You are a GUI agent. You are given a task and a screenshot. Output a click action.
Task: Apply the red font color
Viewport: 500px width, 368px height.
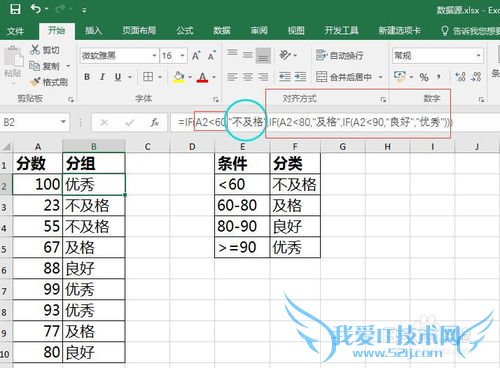point(202,77)
